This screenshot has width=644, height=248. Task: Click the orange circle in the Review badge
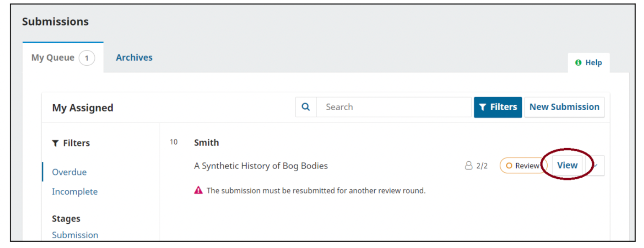tap(509, 166)
